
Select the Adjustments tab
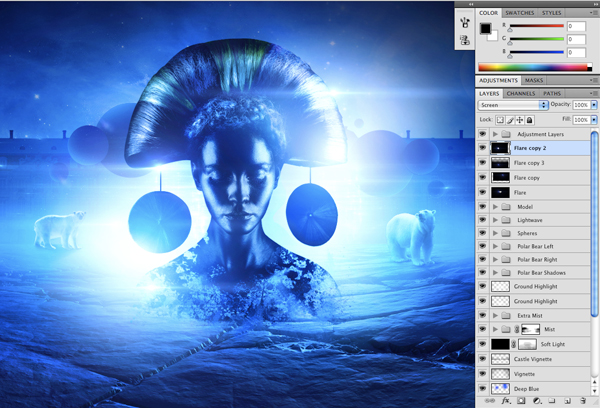tap(498, 80)
